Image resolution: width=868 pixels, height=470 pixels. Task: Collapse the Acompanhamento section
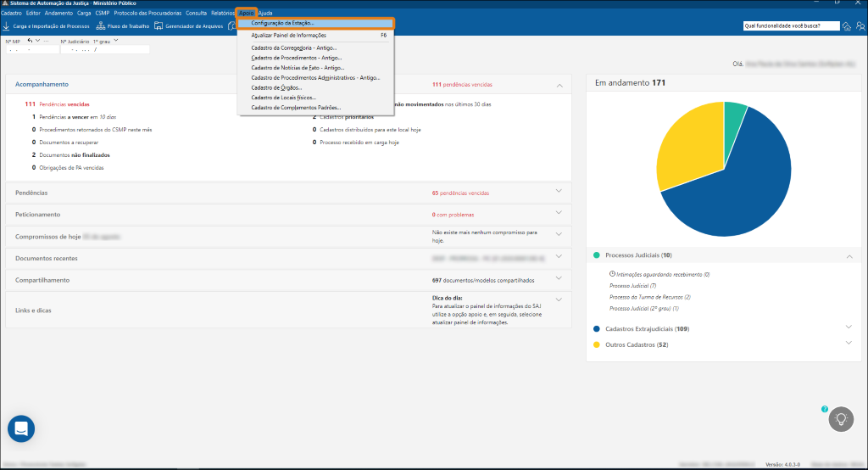pyautogui.click(x=559, y=86)
